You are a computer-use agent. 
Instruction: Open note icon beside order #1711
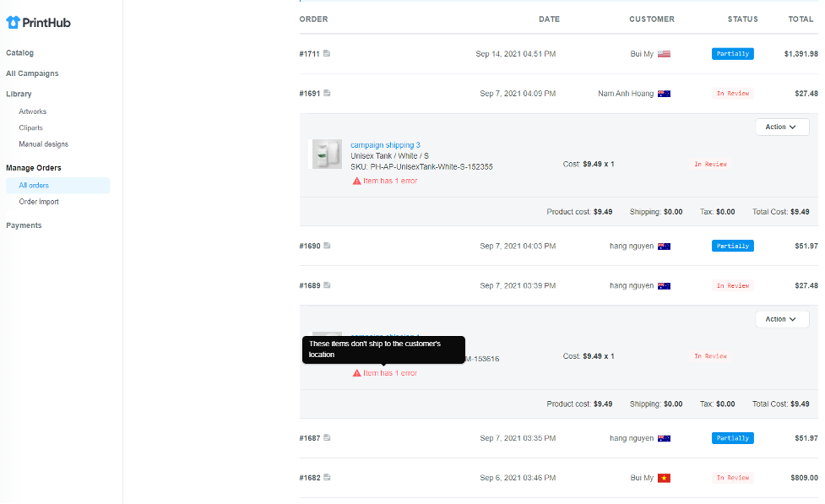tap(327, 53)
